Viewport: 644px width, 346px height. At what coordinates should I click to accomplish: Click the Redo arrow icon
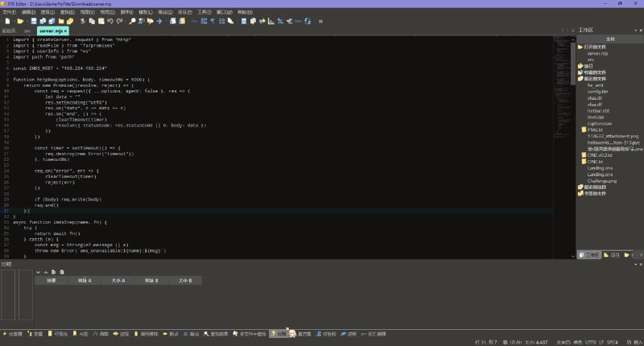click(x=118, y=22)
